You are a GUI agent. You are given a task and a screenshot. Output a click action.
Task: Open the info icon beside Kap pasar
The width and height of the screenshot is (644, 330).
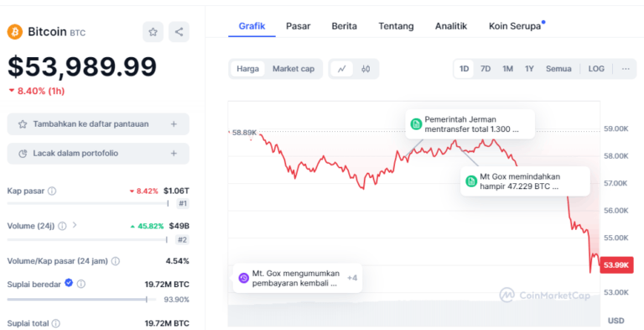tap(52, 191)
